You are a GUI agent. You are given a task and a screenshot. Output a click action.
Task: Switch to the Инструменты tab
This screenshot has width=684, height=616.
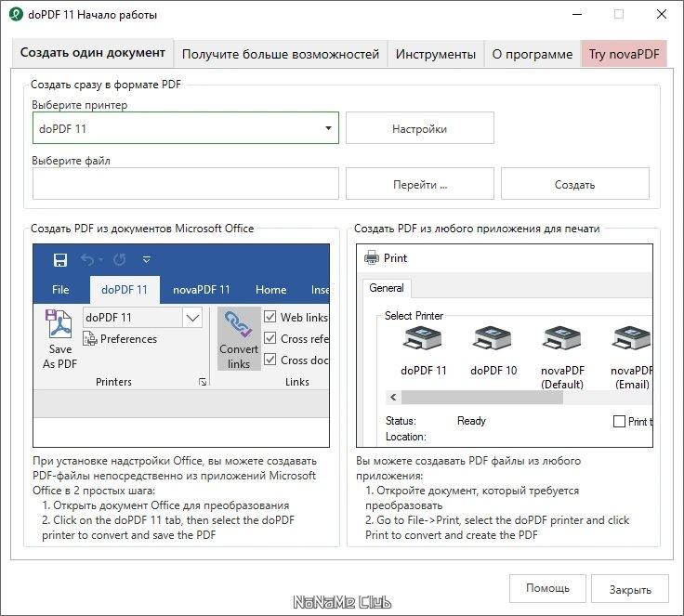(435, 54)
